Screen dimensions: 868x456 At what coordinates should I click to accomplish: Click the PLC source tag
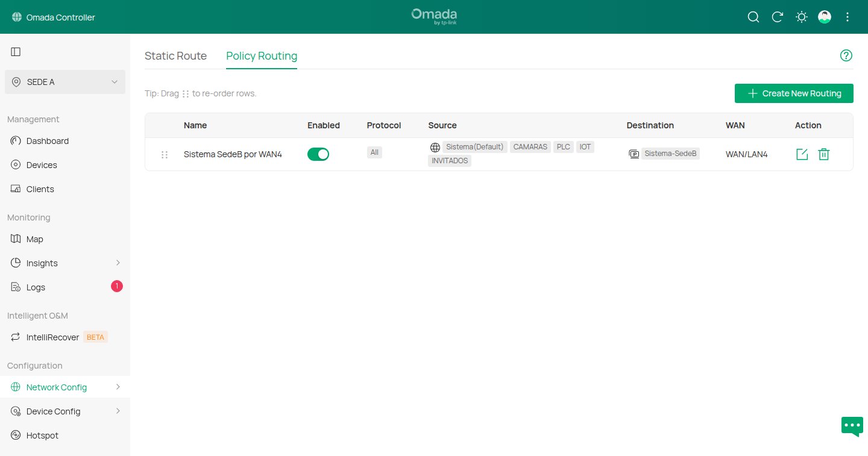coord(564,147)
